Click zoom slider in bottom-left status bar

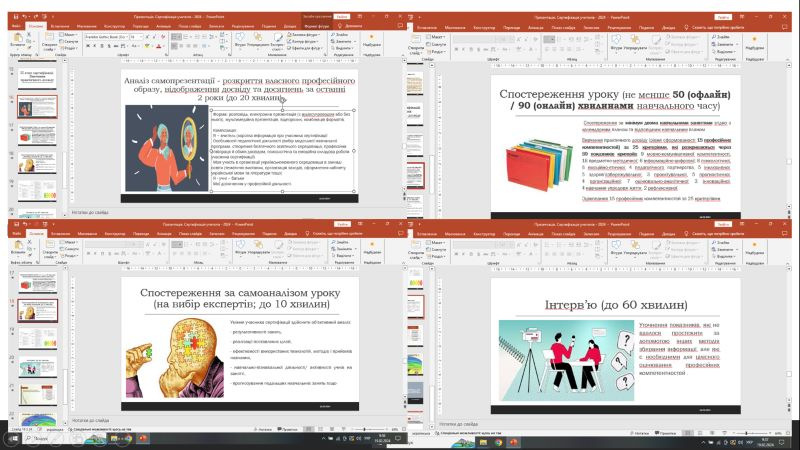click(x=370, y=430)
